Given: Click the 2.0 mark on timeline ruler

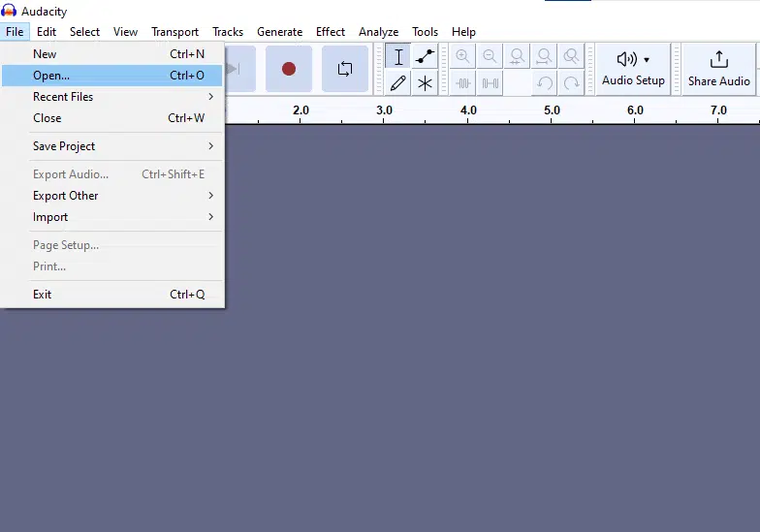Looking at the screenshot, I should pyautogui.click(x=301, y=110).
